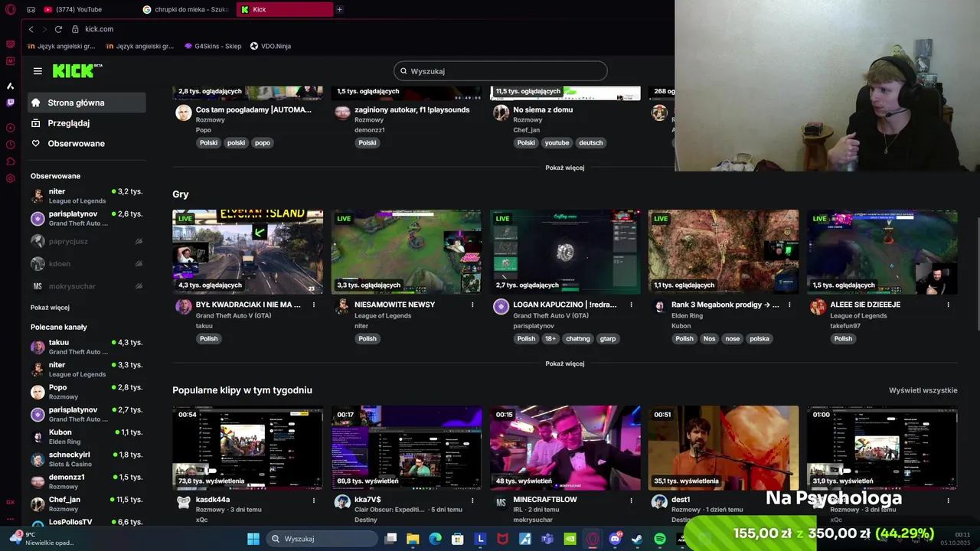Image resolution: width=980 pixels, height=551 pixels.
Task: Click the chatting tag under parisplatynov stream
Action: (x=578, y=338)
